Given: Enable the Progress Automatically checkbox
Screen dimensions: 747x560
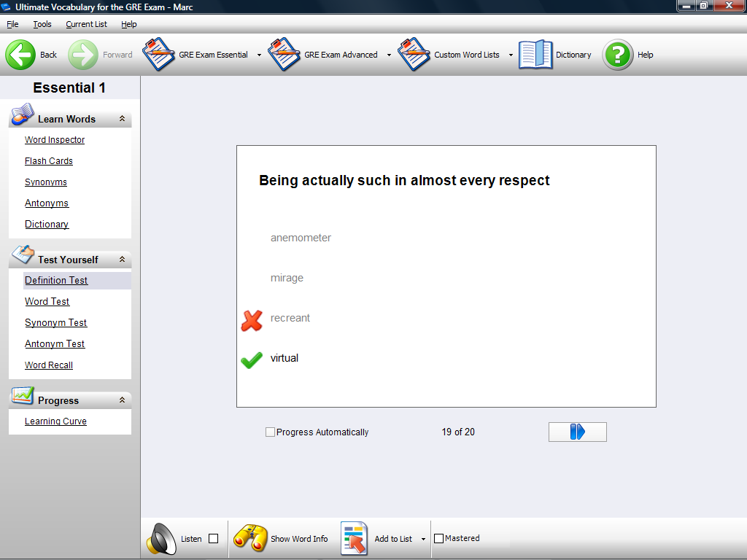Looking at the screenshot, I should point(270,432).
